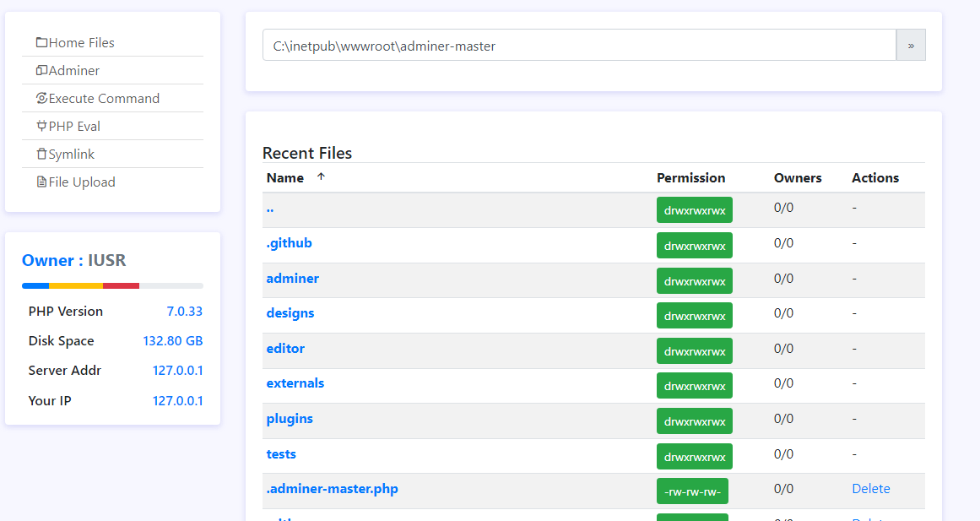This screenshot has height=521, width=980.
Task: Open the adminer folder
Action: click(x=293, y=279)
